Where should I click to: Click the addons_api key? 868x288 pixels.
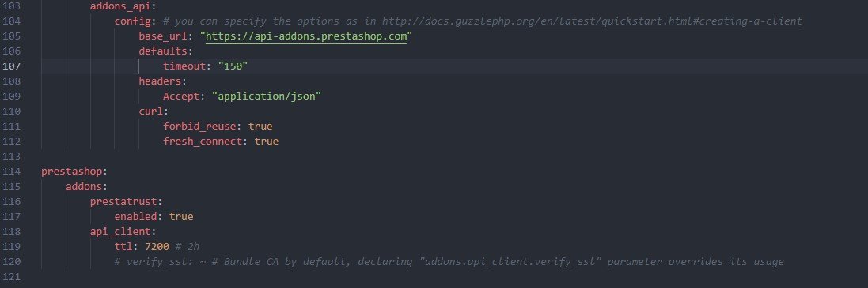tap(120, 6)
